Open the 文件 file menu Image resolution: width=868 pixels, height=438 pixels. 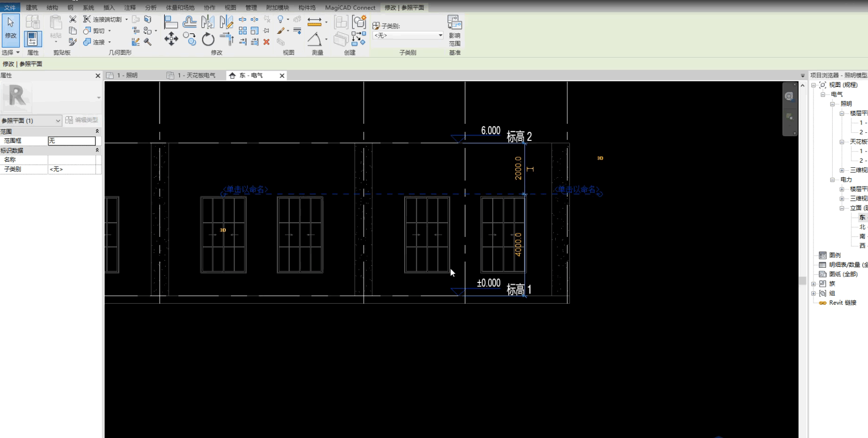[x=10, y=8]
